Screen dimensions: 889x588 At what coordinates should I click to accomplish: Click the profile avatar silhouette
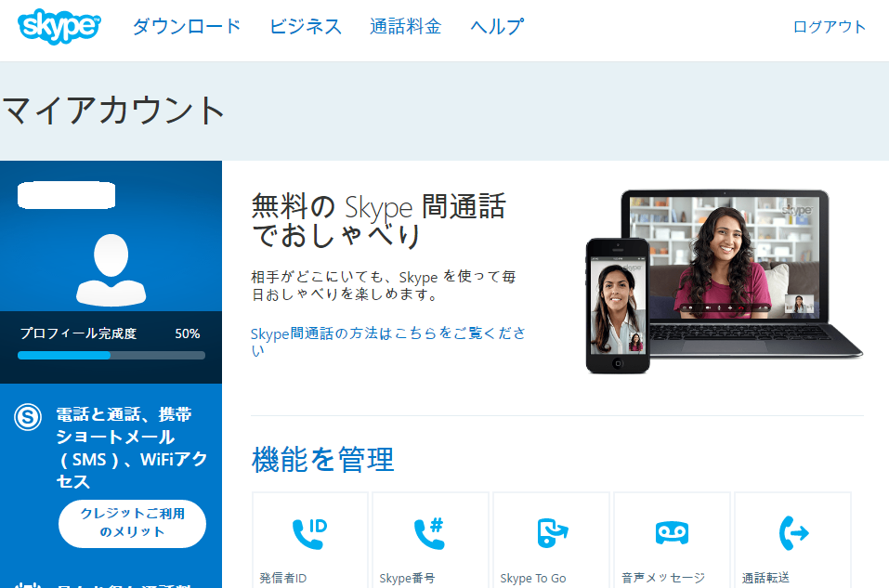point(111,269)
